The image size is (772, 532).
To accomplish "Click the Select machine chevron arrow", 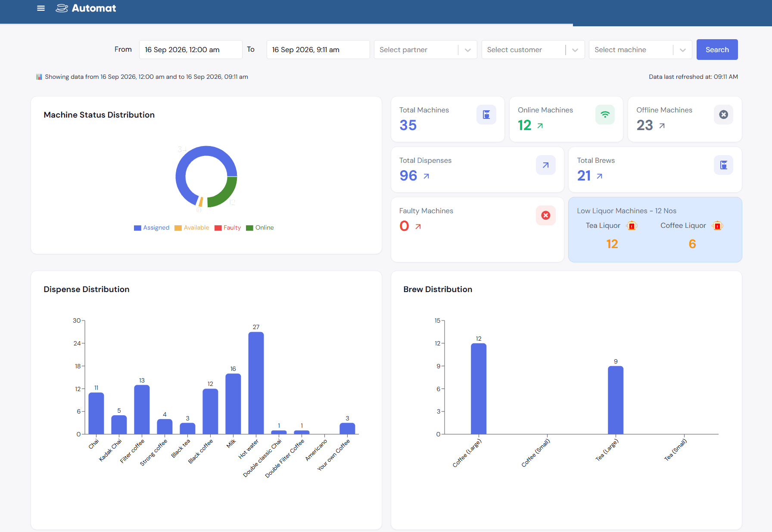I will pos(682,50).
